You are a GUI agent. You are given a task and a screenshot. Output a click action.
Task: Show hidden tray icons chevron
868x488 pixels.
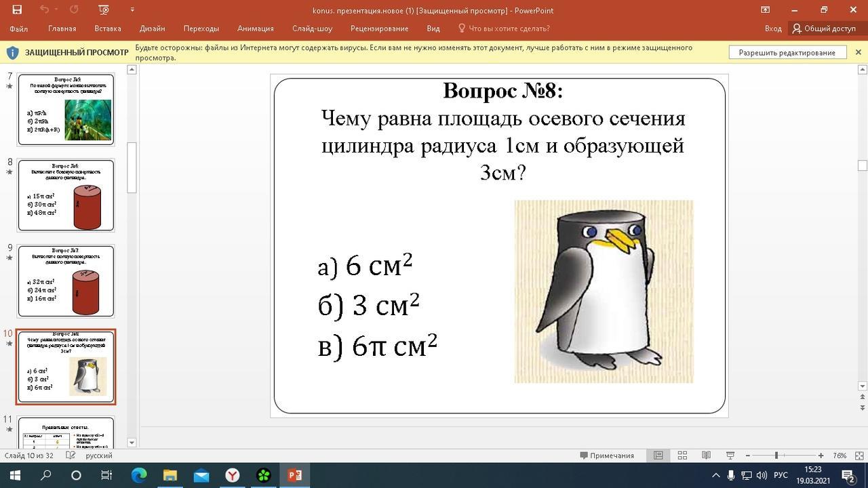(716, 475)
